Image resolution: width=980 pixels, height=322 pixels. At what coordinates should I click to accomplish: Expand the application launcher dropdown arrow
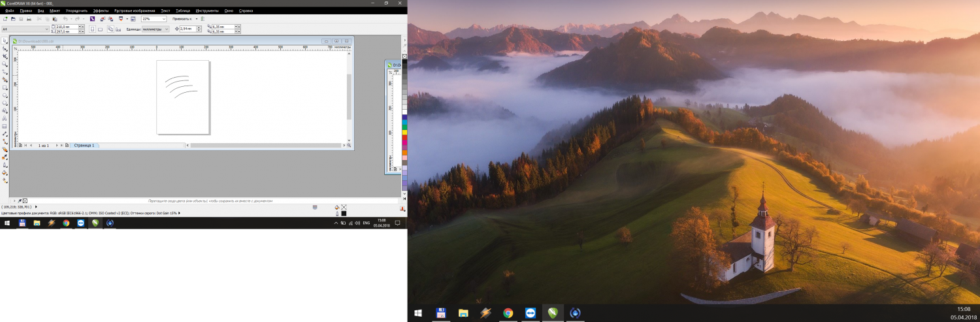point(127,19)
